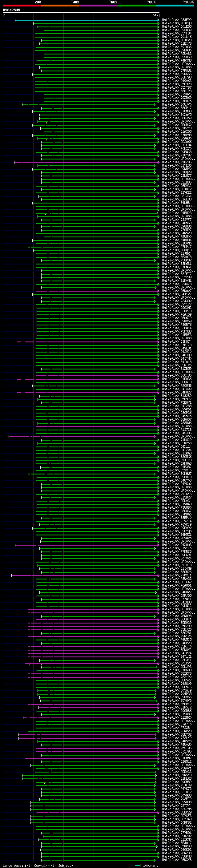Select hit label UniRef100_Q7F8W1
The image size is (197, 868).
point(177,71)
